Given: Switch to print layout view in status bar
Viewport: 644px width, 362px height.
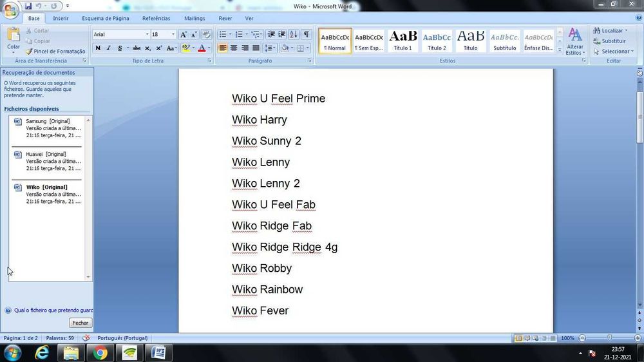Looking at the screenshot, I should point(518,338).
